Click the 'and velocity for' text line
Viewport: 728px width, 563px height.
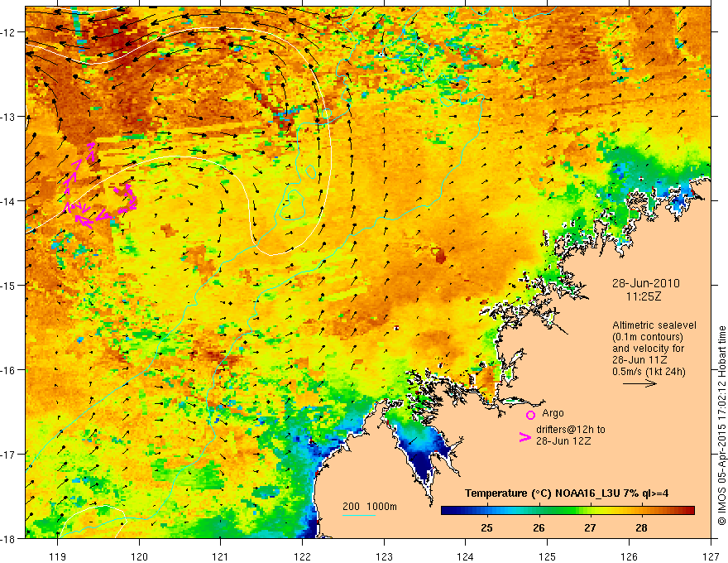coord(648,349)
